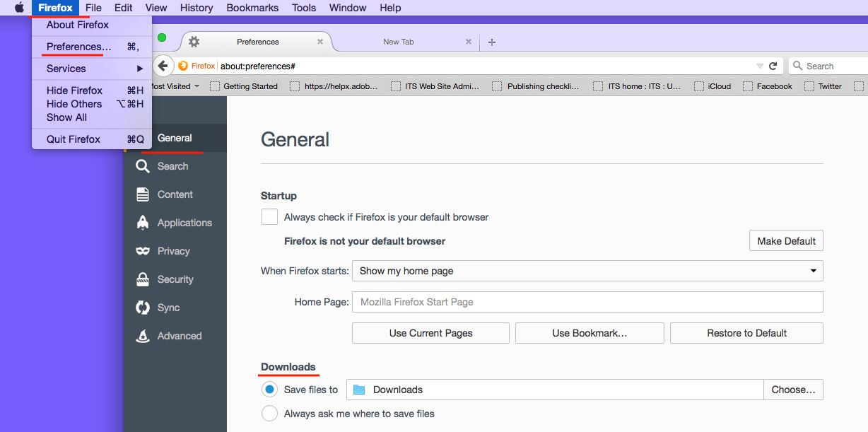868x432 pixels.
Task: Open the ITS Web Site Admi… bookmark
Action: coord(435,86)
